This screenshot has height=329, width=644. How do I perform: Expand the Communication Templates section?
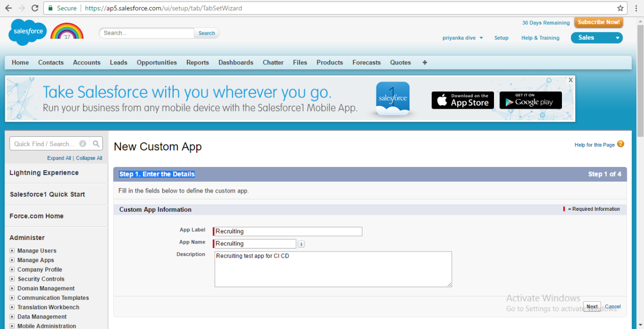coord(13,298)
